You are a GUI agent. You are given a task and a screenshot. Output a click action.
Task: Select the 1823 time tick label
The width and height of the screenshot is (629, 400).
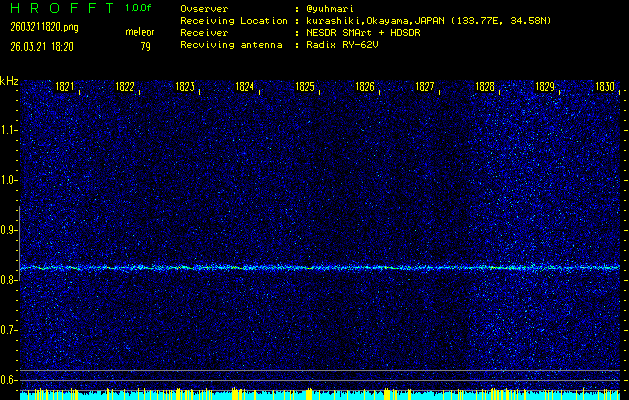(185, 87)
